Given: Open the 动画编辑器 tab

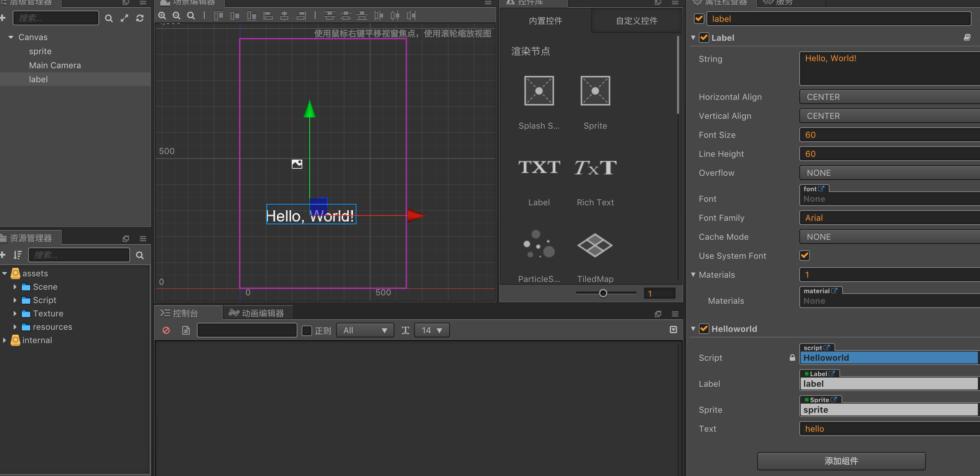Looking at the screenshot, I should 257,313.
